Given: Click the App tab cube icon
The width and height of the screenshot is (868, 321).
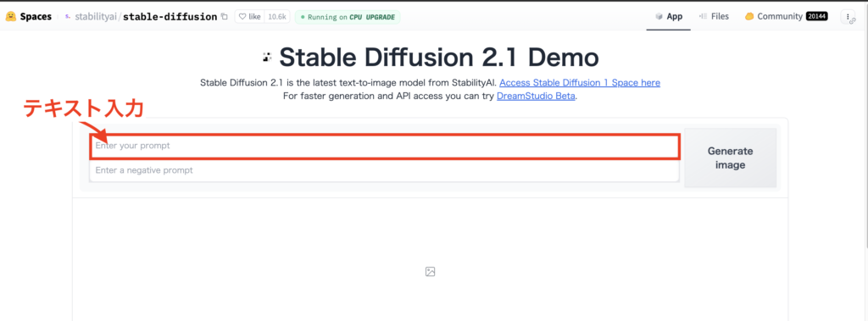Looking at the screenshot, I should pos(659,17).
